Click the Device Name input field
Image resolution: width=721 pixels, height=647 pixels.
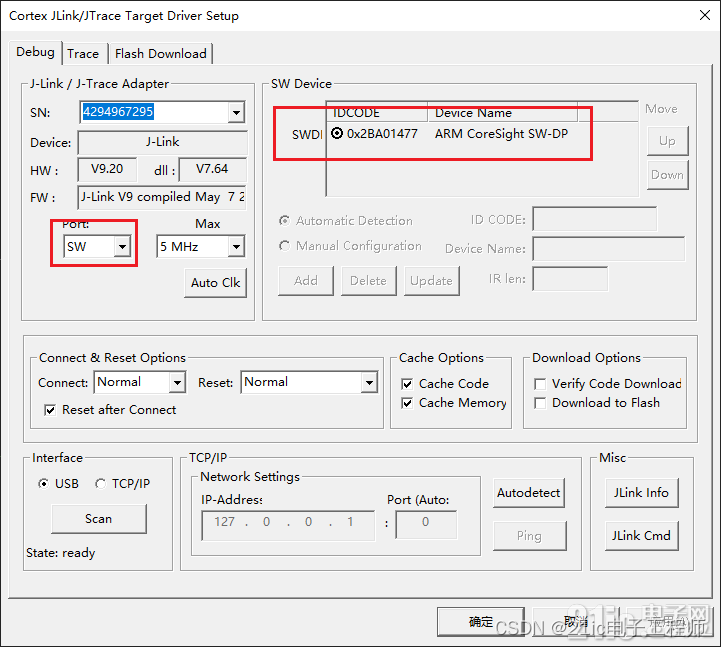pos(608,248)
